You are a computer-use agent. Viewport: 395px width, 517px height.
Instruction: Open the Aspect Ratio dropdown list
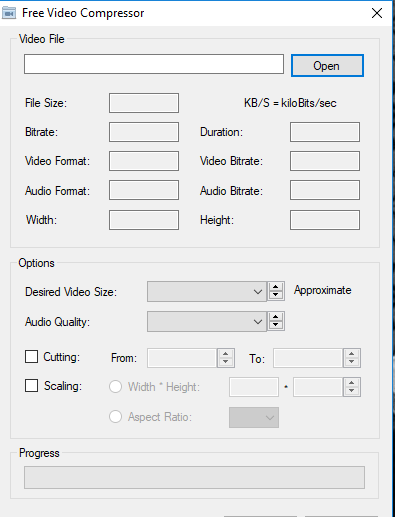[x=254, y=417]
